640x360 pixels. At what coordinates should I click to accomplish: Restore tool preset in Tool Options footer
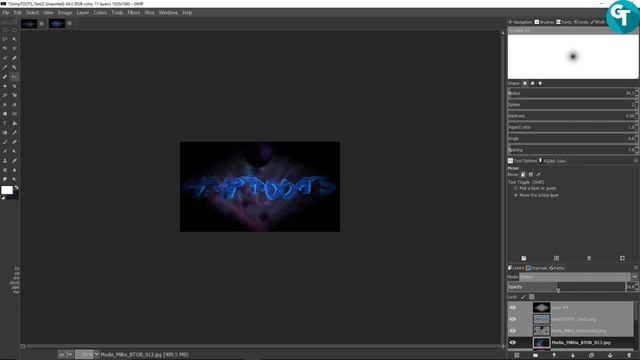(556, 258)
